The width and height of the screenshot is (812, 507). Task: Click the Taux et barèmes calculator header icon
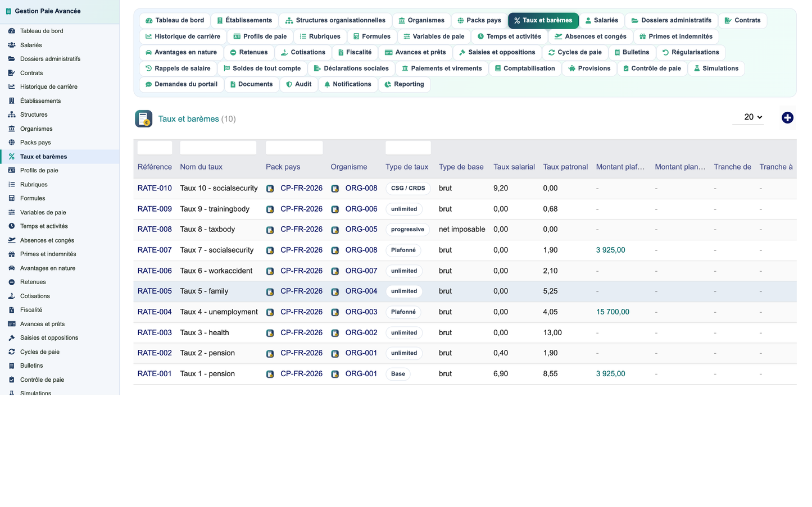tap(144, 119)
